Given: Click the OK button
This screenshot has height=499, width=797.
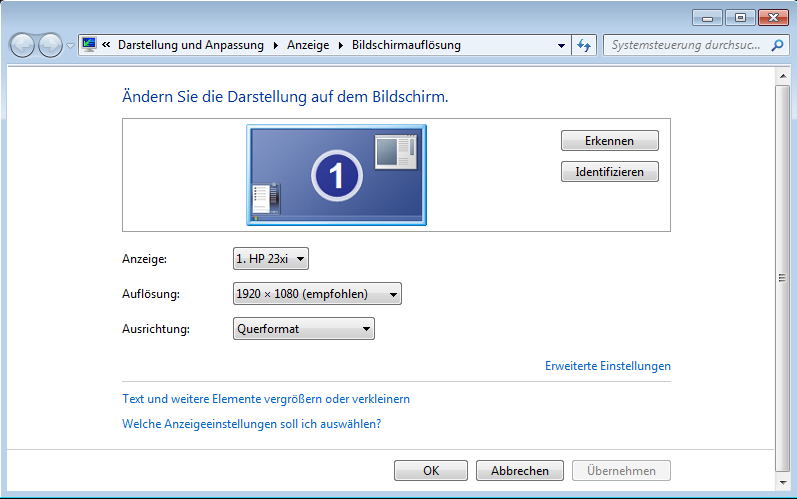Looking at the screenshot, I should [x=431, y=471].
